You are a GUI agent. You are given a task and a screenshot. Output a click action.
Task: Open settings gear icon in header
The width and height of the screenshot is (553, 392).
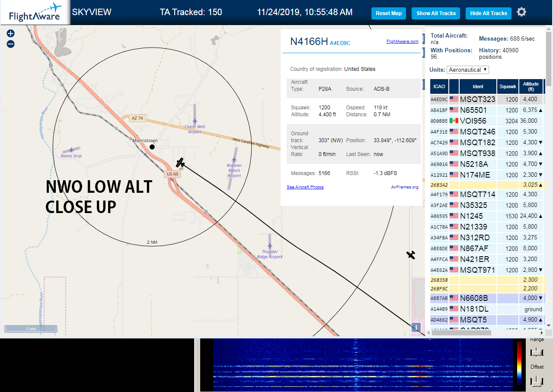(521, 12)
